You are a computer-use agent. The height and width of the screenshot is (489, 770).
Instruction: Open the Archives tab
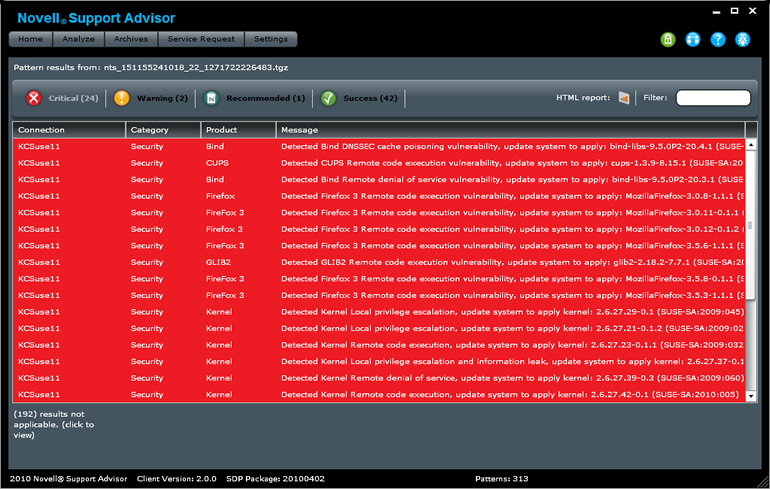tap(131, 39)
